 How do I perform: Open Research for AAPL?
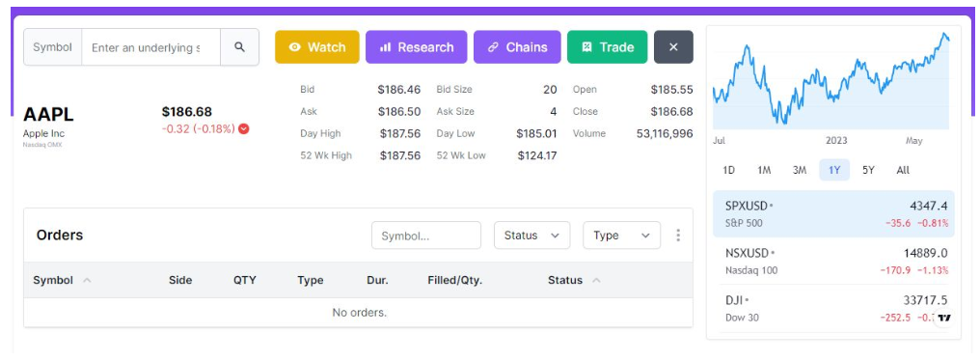click(x=417, y=47)
